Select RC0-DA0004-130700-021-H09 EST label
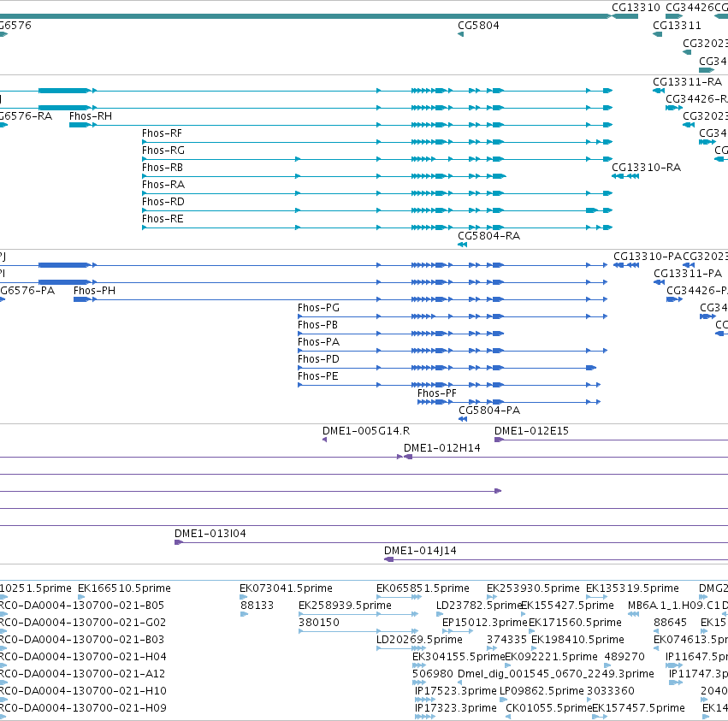This screenshot has height=721, width=728. pos(83,708)
